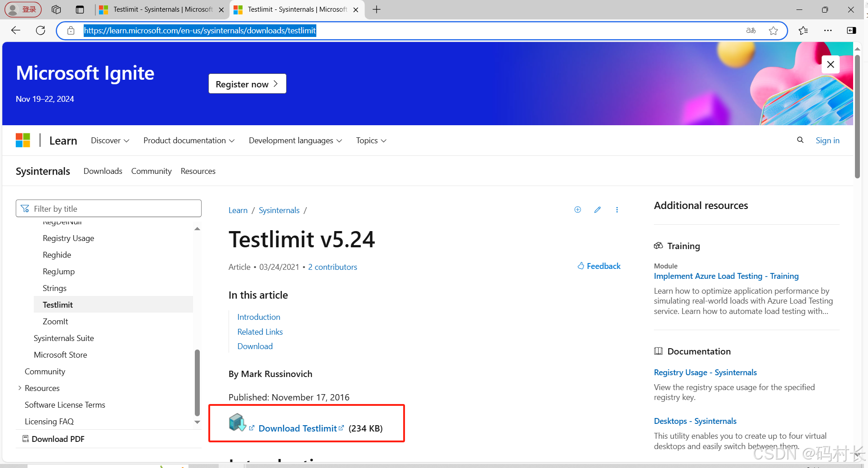The height and width of the screenshot is (468, 868).
Task: Expand the Resources tree node chevron
Action: tap(19, 388)
